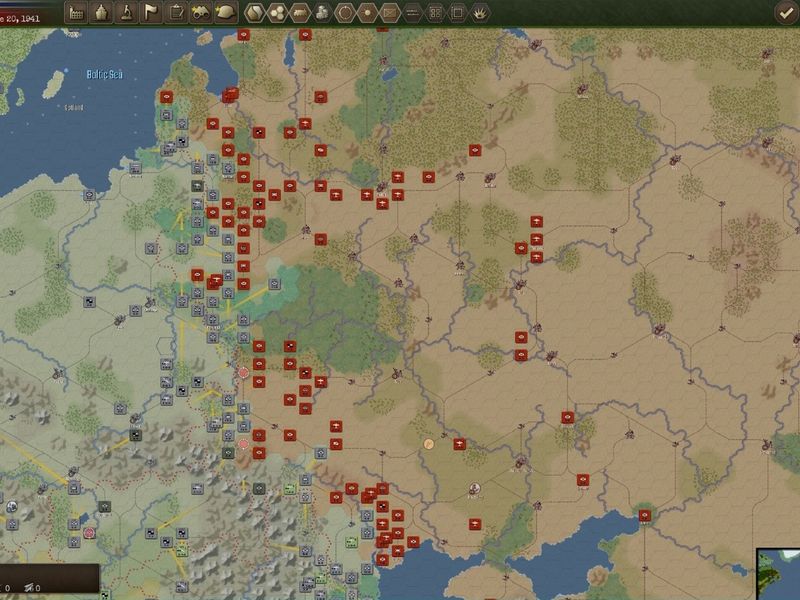Image resolution: width=800 pixels, height=600 pixels.
Task: Open the production factory screen
Action: pos(76,13)
